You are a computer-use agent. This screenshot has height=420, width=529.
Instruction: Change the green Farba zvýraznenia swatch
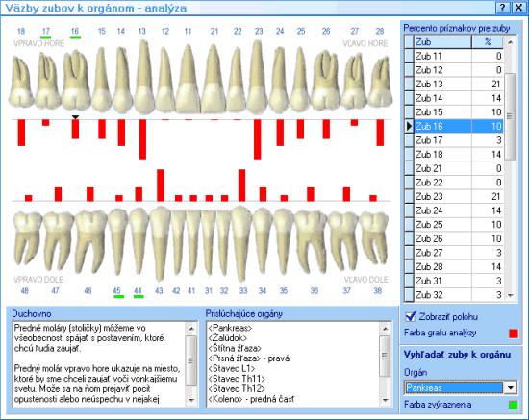point(514,405)
